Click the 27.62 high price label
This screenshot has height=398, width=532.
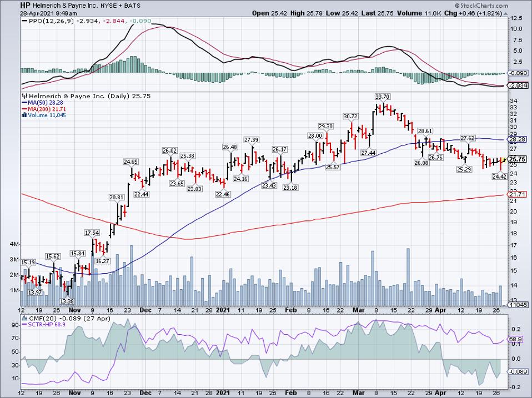tap(468, 138)
